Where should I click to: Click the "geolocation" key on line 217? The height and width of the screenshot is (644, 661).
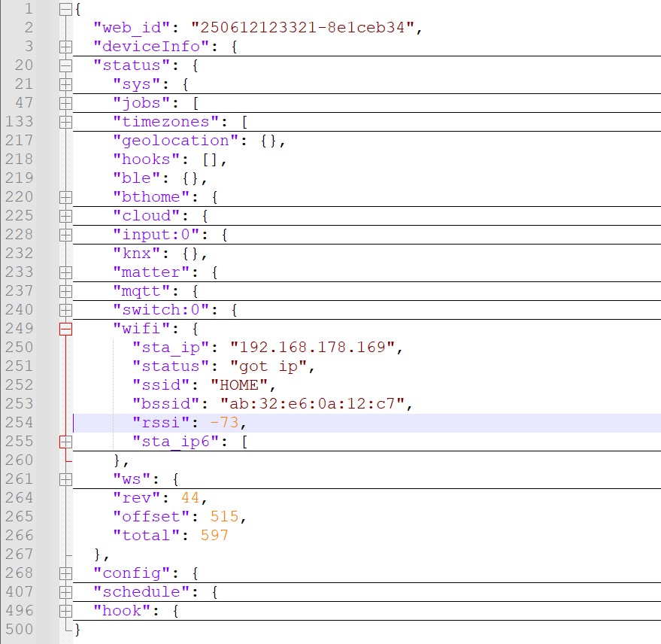click(176, 141)
